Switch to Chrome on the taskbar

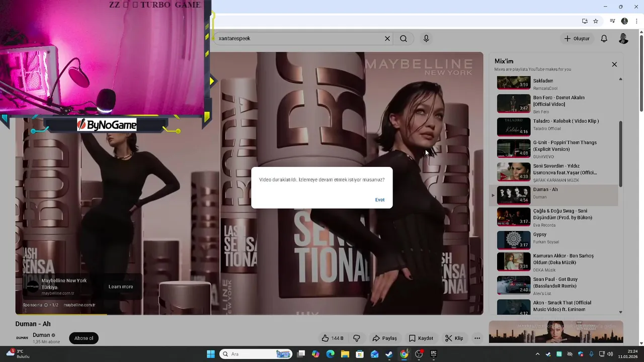(x=404, y=354)
